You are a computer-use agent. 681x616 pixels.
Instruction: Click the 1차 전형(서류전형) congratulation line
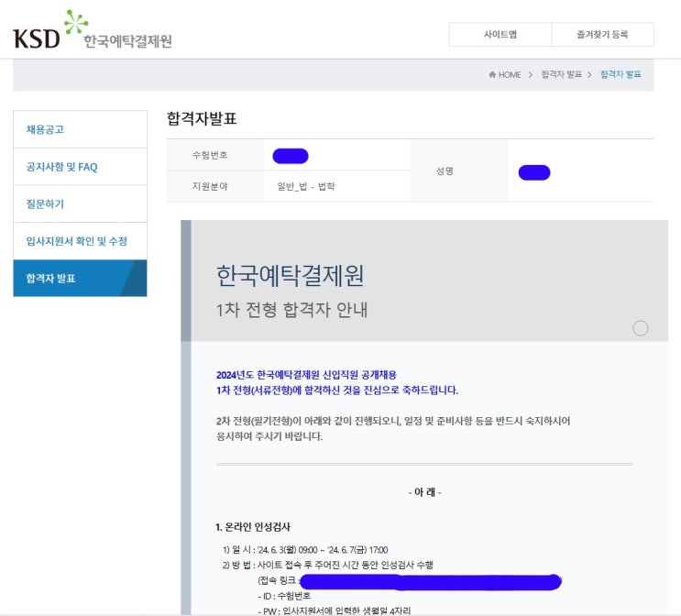pos(337,390)
